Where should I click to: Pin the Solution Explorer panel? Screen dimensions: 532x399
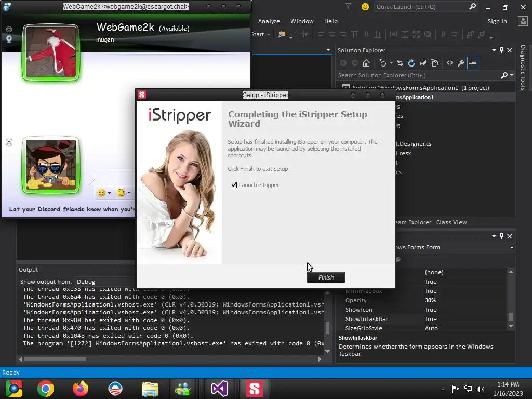coord(501,50)
